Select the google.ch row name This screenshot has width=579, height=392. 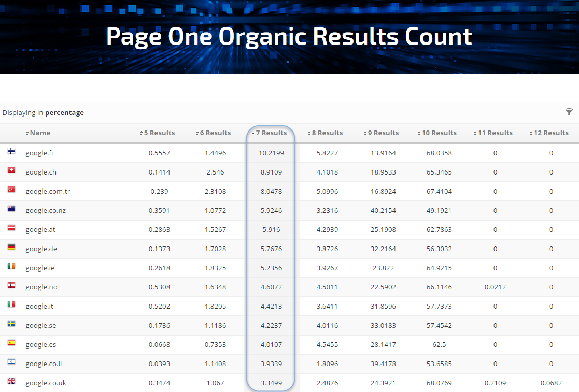41,172
